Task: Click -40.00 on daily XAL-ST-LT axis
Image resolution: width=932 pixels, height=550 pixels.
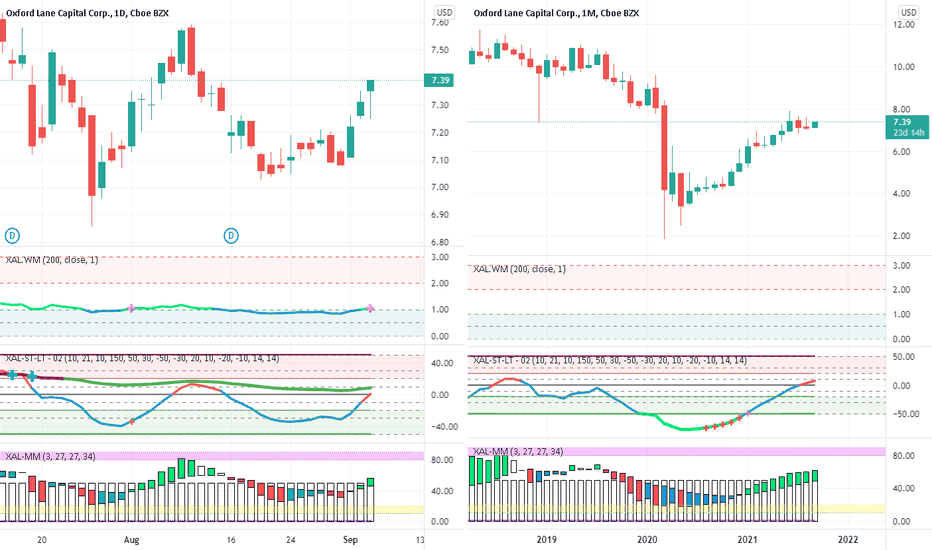Action: [444, 426]
